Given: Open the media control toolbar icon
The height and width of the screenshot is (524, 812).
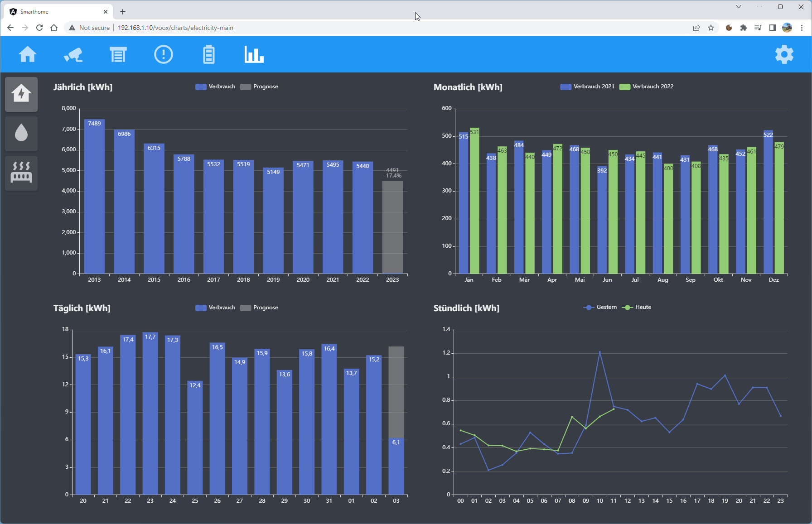Looking at the screenshot, I should 758,28.
